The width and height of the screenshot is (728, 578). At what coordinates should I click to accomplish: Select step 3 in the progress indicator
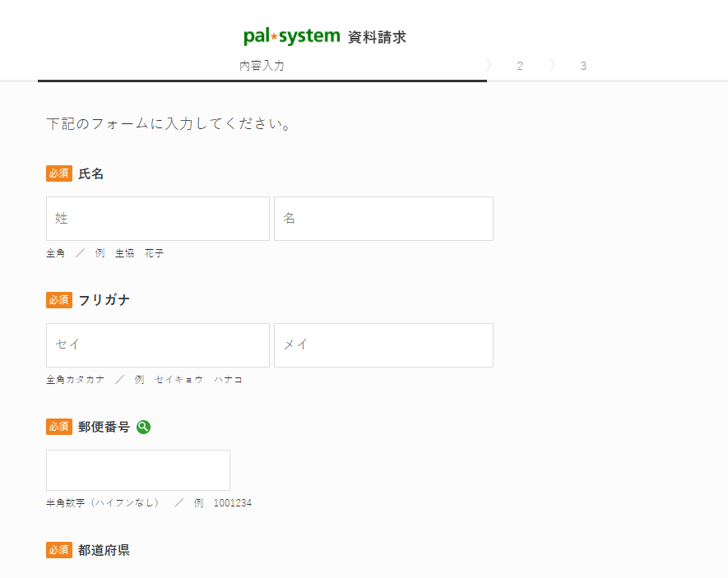tap(584, 66)
